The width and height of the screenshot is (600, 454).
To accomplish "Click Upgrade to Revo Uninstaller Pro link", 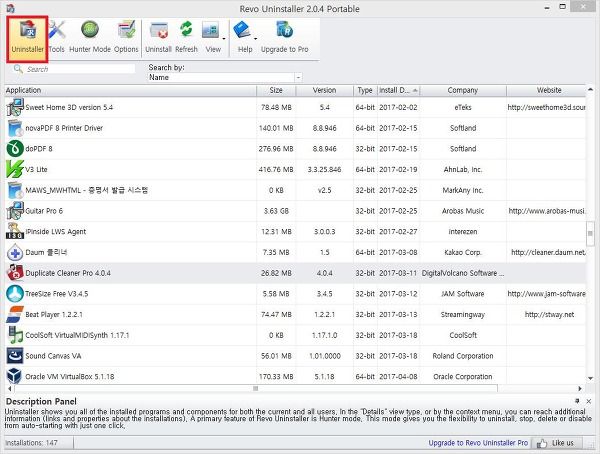I will point(478,443).
